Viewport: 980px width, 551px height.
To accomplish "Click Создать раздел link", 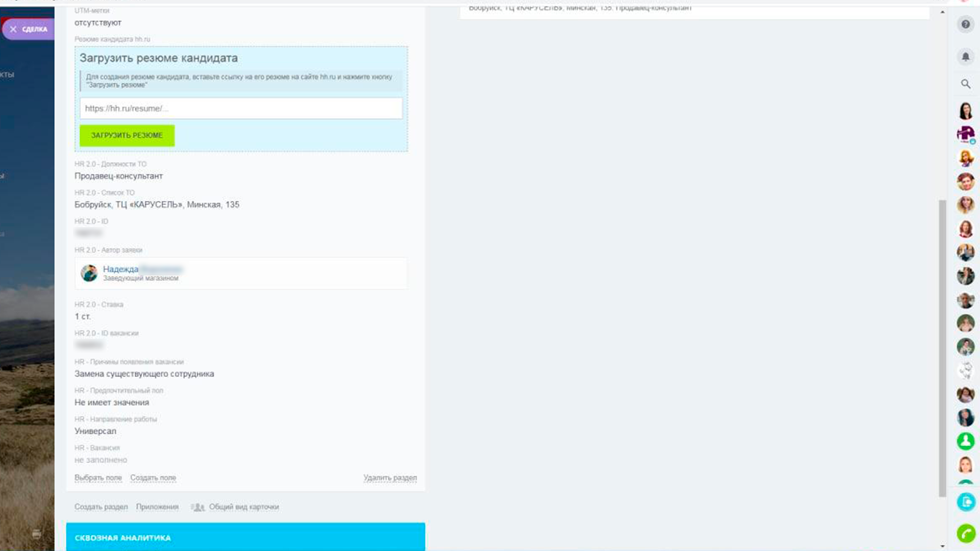I will point(101,507).
